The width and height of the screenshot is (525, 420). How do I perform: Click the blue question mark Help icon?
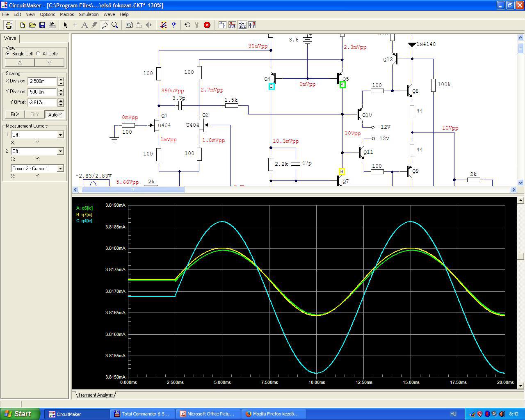coord(173,25)
